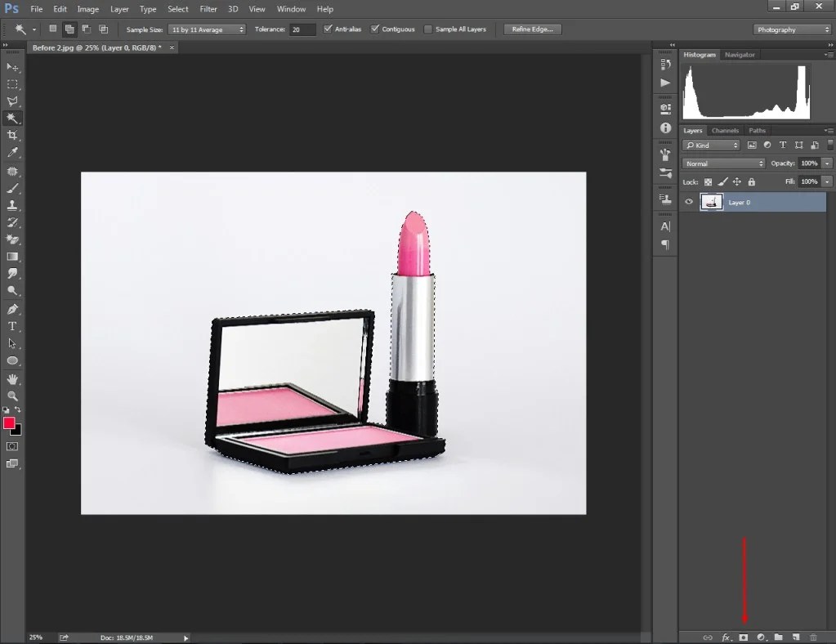Screen dimensions: 836x644
Task: Select the Brush tool
Action: pyautogui.click(x=12, y=188)
